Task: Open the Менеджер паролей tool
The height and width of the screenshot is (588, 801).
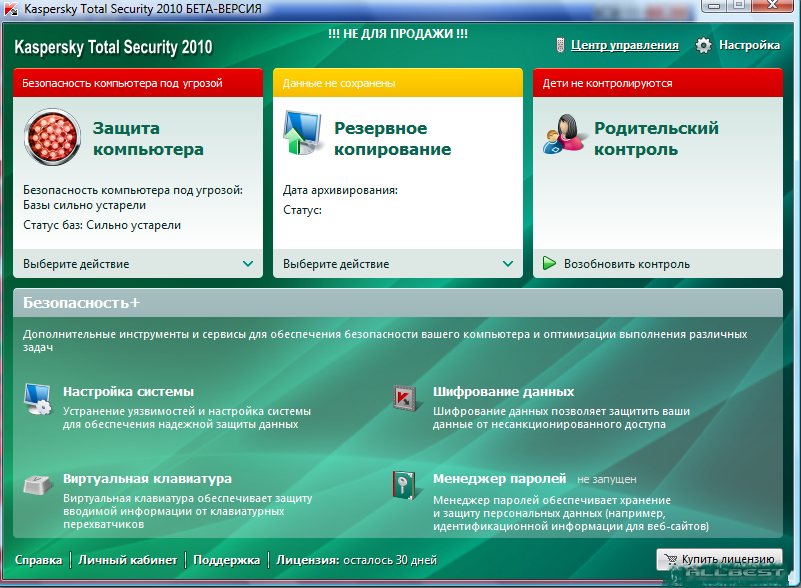Action: [x=499, y=479]
